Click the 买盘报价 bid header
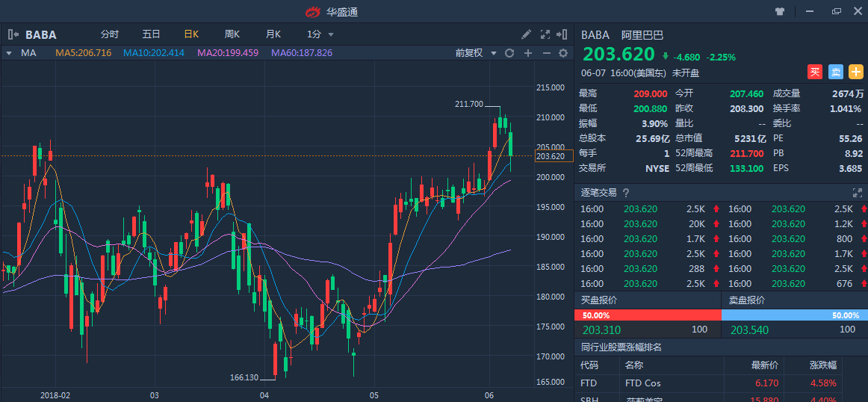 [x=598, y=300]
